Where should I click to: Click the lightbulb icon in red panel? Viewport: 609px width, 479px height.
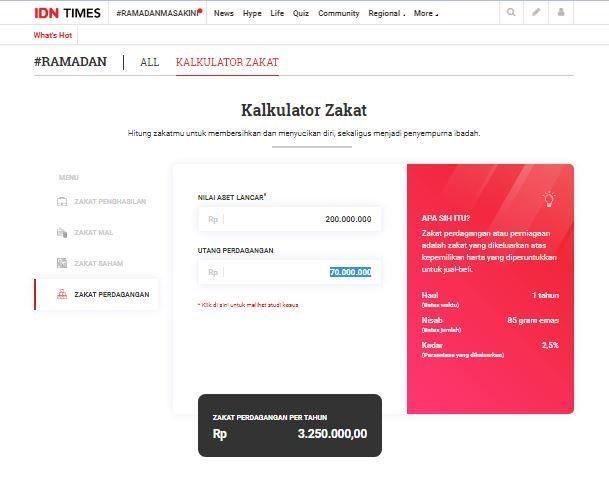point(549,199)
